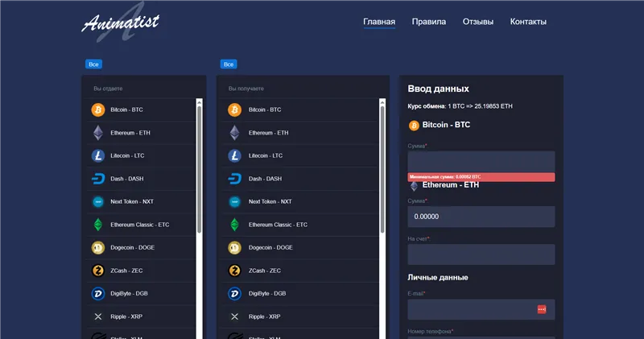Go to the Правила page
This screenshot has height=339, width=644.
pyautogui.click(x=428, y=22)
